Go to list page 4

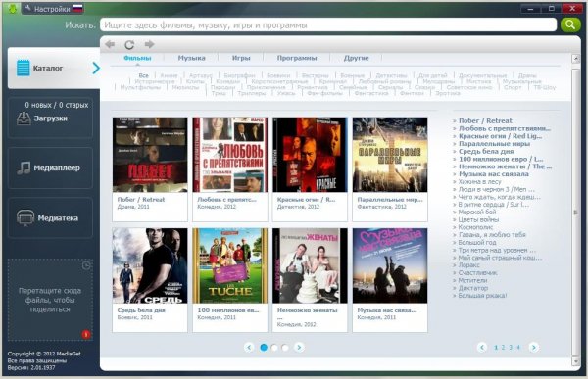point(518,348)
